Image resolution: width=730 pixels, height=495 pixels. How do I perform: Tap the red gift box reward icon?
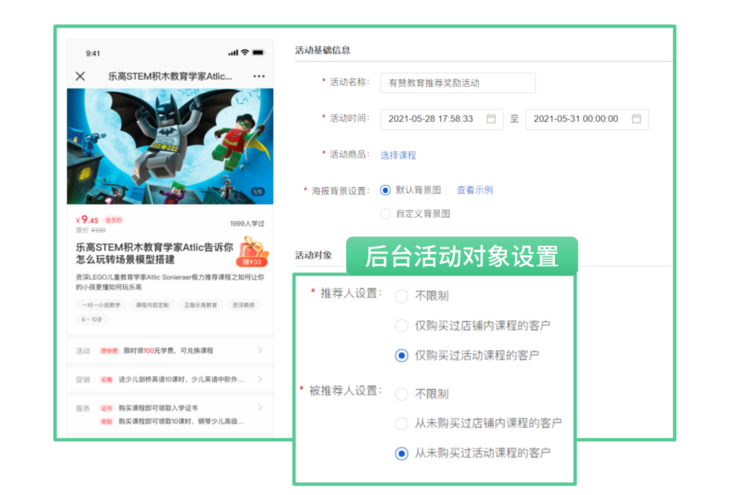253,251
